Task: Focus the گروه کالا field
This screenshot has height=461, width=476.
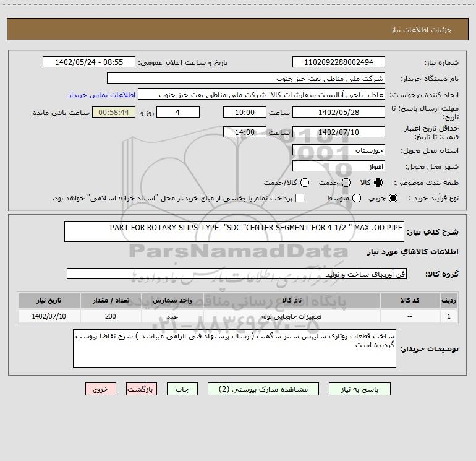Action: click(x=236, y=274)
